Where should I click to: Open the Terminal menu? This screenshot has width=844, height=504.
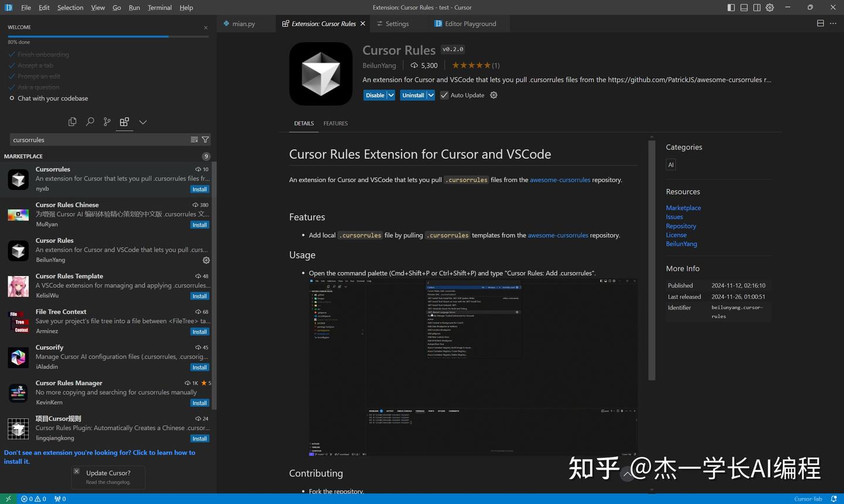point(159,8)
